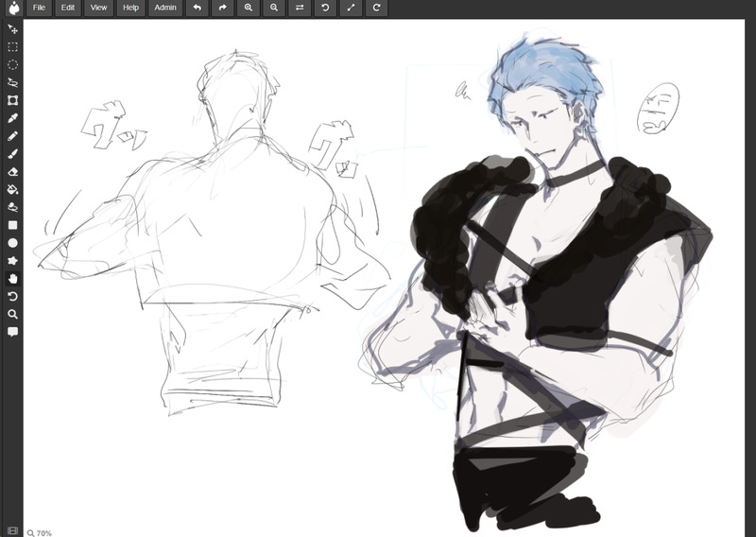Select the Eraser tool
Viewport: 756px width, 537px height.
point(13,172)
